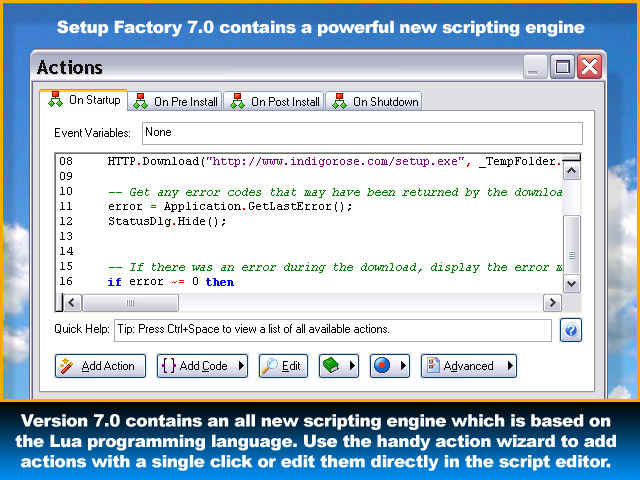Click the Event Variables field showing None

[x=362, y=133]
